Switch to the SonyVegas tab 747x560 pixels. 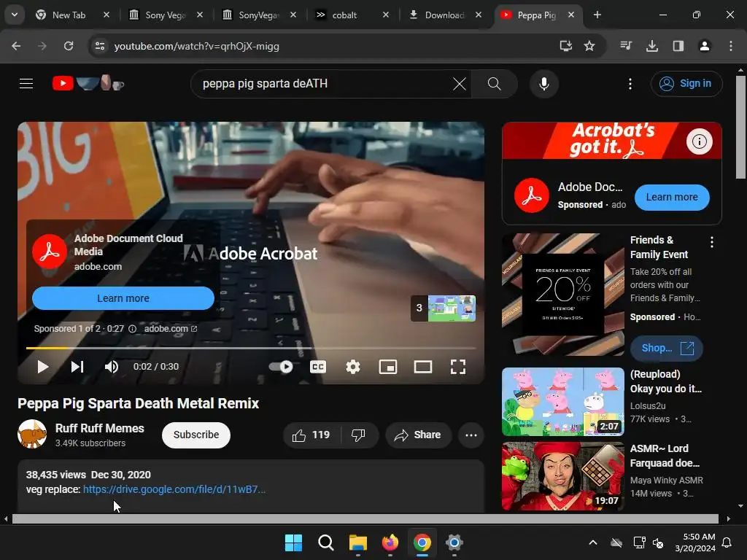click(259, 15)
